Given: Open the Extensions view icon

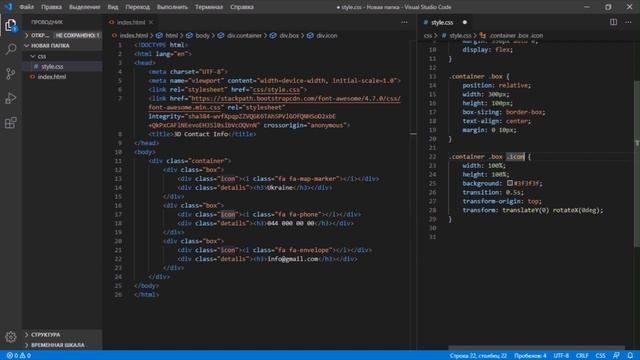Looking at the screenshot, I should pos(11,123).
